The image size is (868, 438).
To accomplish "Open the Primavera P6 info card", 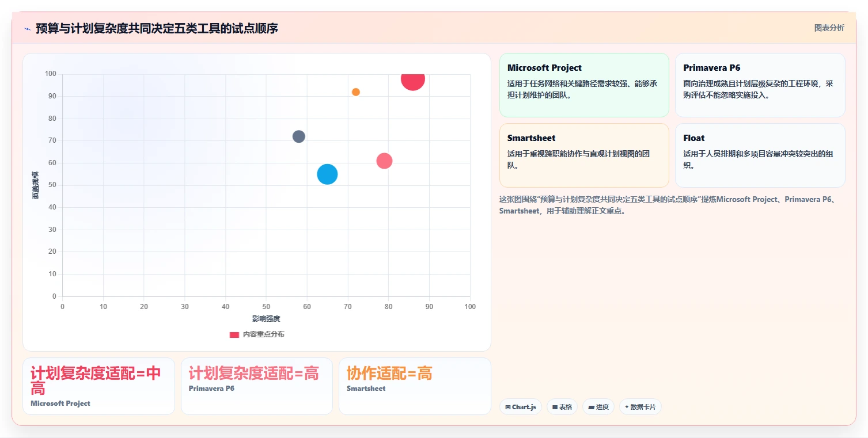I will [760, 85].
